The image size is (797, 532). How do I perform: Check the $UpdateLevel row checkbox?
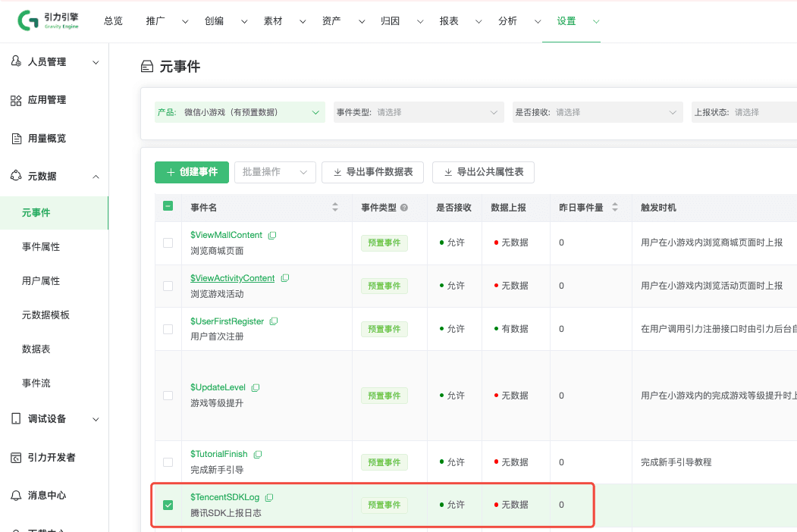pyautogui.click(x=168, y=396)
